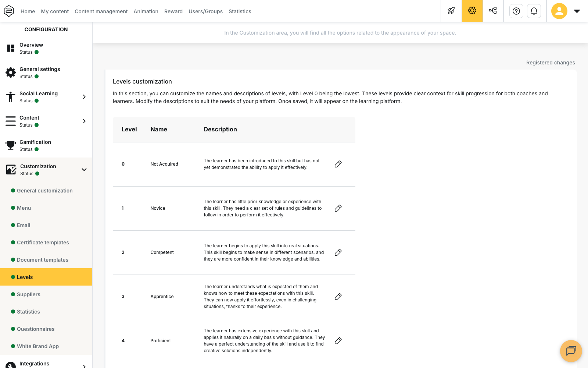The height and width of the screenshot is (368, 588).
Task: Open the Reward menu
Action: click(x=173, y=11)
